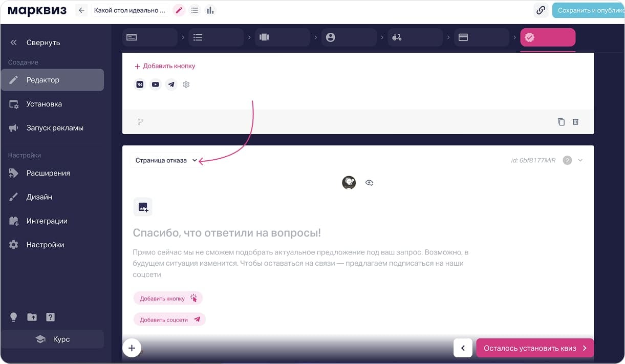Screen dimensions: 625x364
Task: Click the left chevron previous step button
Action: click(463, 348)
